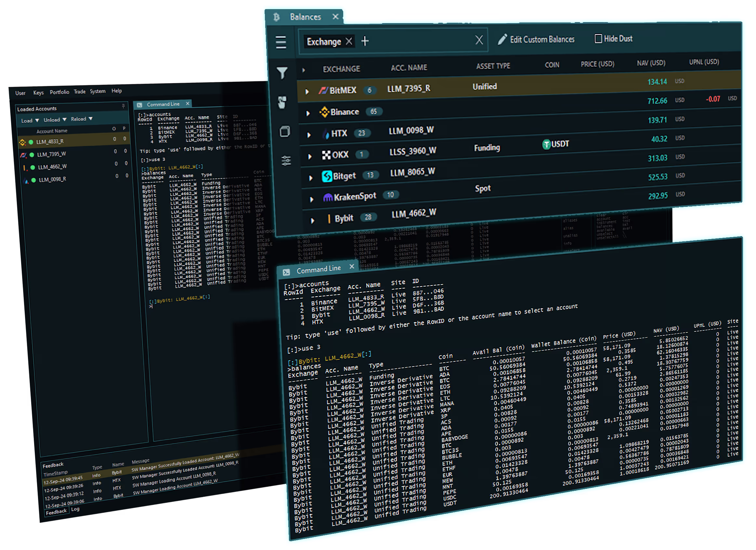Sort by the EXCHANGE column header
The height and width of the screenshot is (550, 756).
click(x=341, y=69)
